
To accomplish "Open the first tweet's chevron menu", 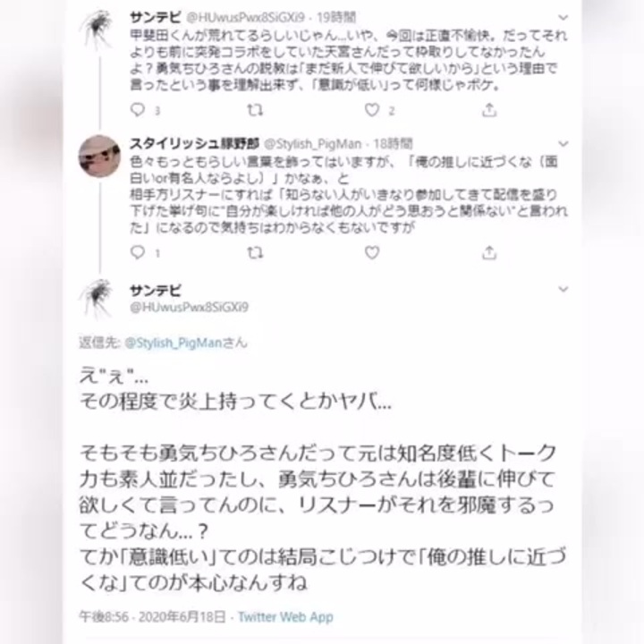I will click(563, 18).
